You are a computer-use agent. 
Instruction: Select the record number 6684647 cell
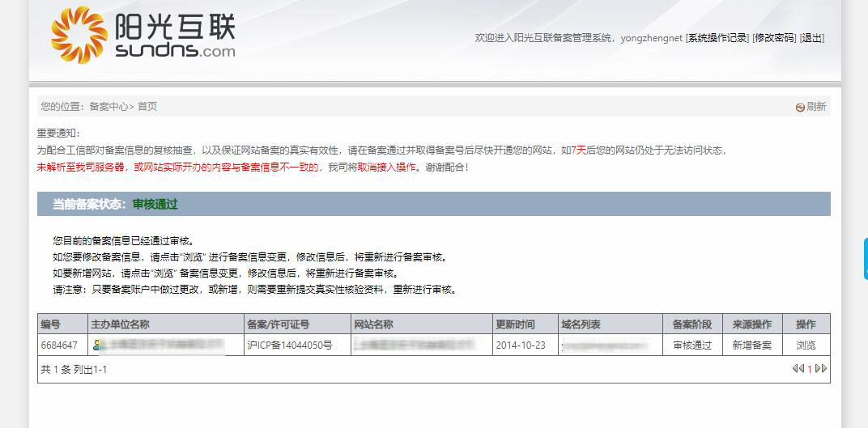point(59,345)
